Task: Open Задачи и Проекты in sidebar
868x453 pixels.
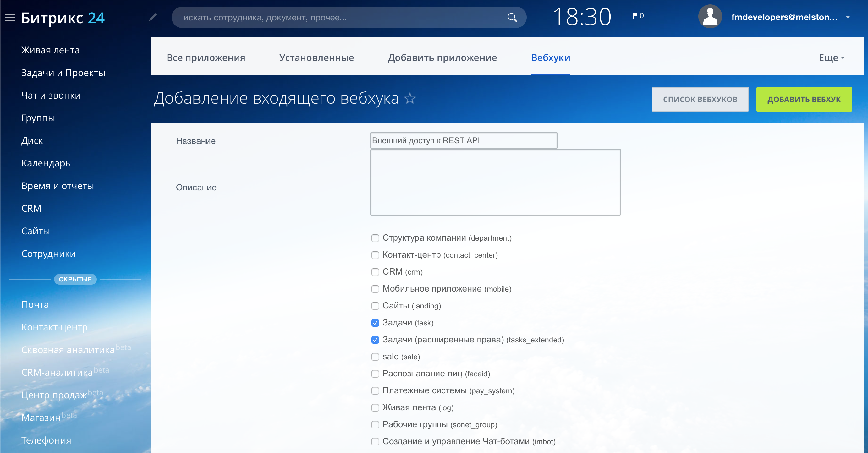Action: click(63, 73)
